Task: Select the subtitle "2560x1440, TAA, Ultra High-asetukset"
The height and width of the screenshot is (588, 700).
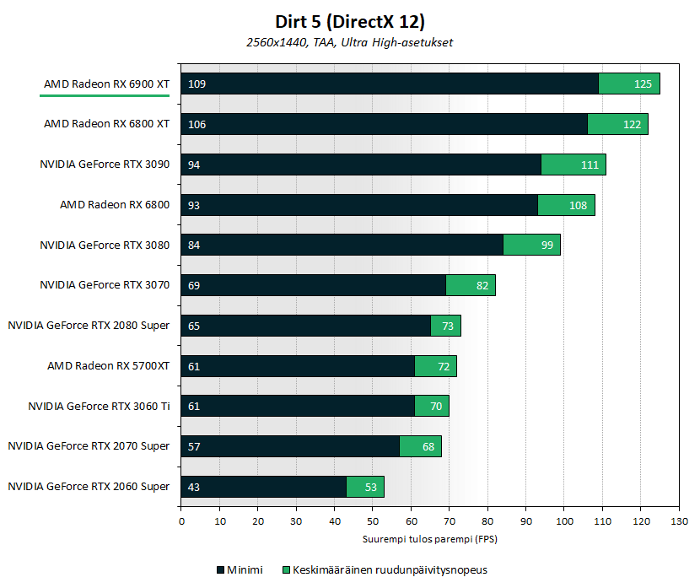Action: (x=349, y=42)
